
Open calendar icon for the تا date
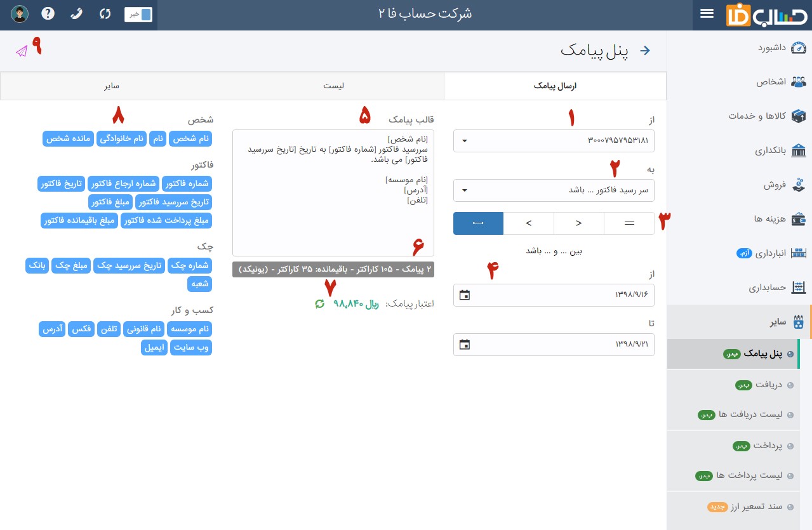tap(465, 345)
